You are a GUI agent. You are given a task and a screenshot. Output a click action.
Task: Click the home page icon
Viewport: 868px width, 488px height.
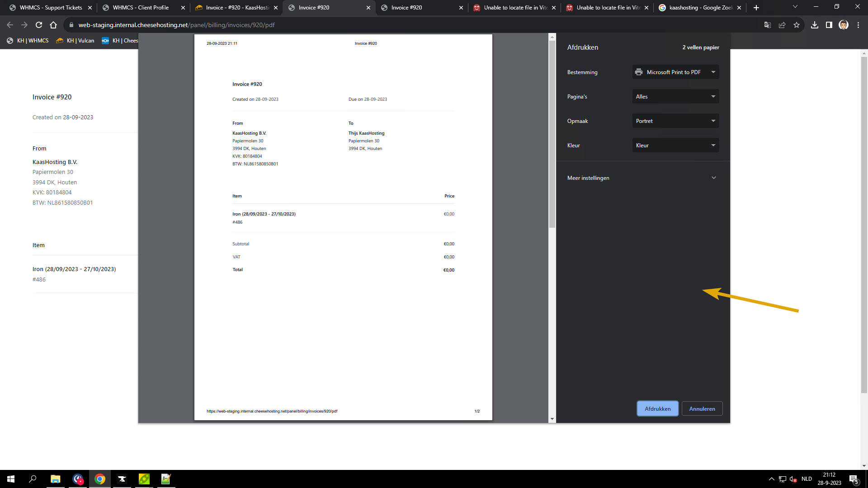pos(53,25)
